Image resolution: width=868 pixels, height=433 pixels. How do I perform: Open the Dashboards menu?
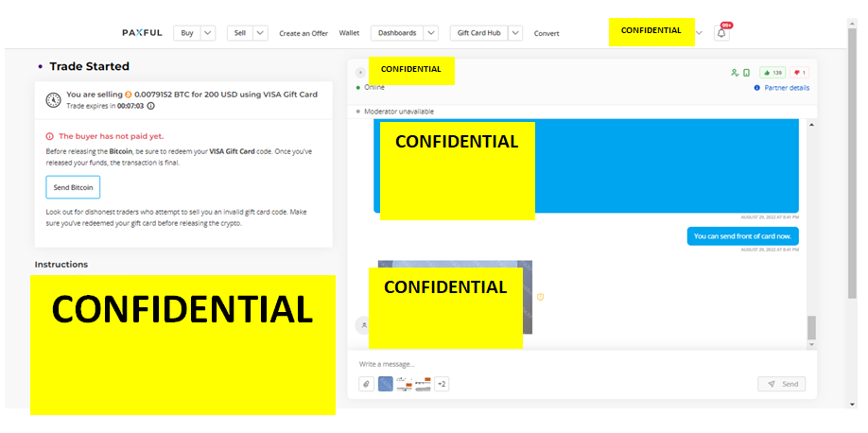click(397, 33)
